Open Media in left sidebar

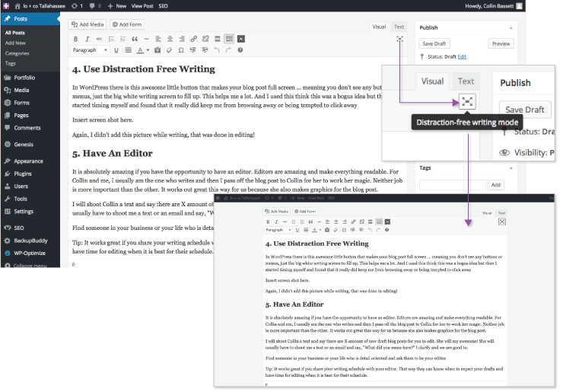click(x=21, y=90)
